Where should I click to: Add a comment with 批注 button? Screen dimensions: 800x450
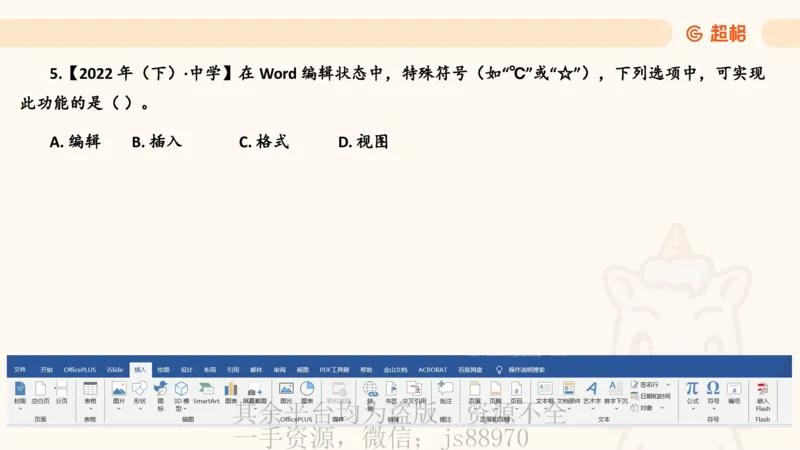coord(446,393)
